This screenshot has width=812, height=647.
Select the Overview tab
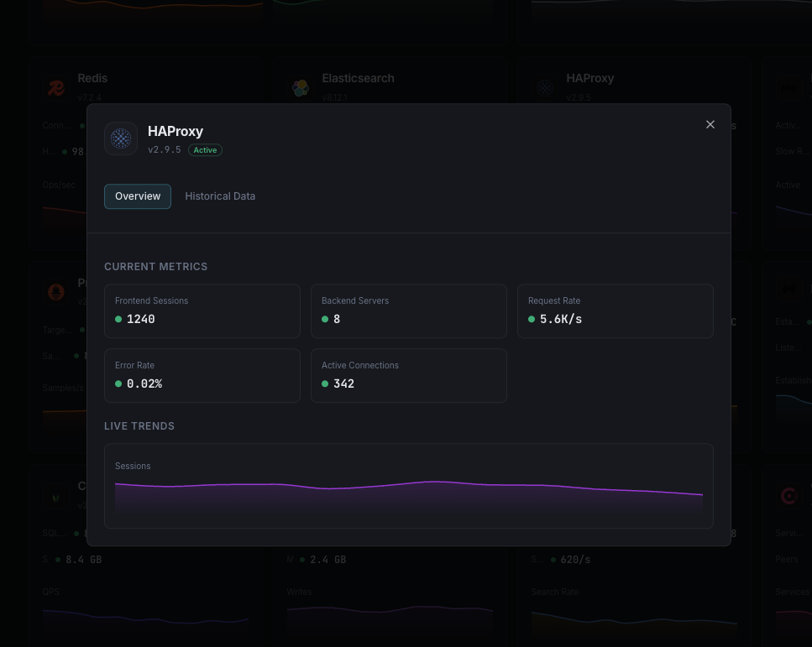click(137, 196)
